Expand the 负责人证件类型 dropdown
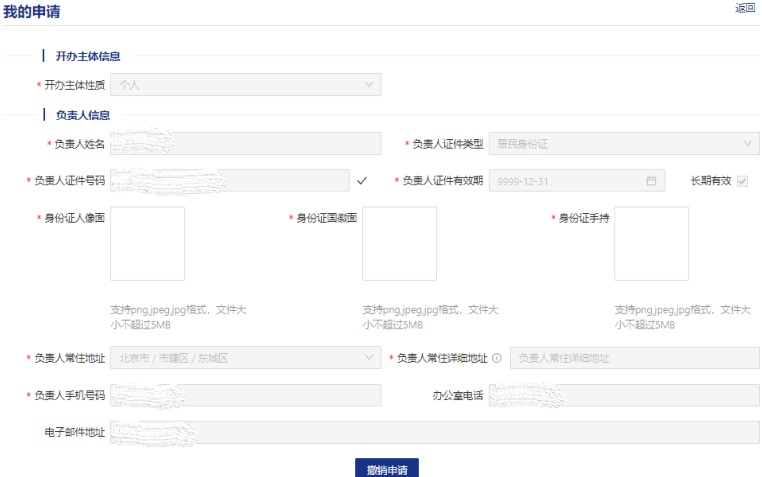The height and width of the screenshot is (477, 762). pyautogui.click(x=624, y=144)
